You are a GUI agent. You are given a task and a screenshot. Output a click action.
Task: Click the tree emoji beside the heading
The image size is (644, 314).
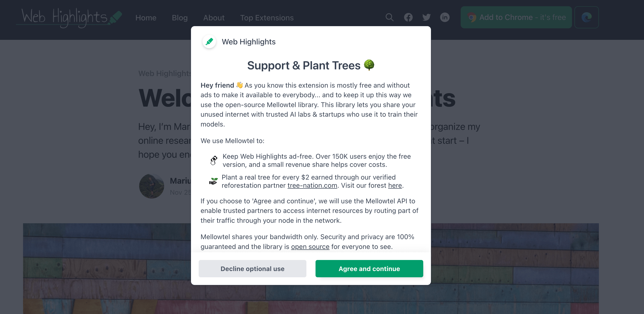tap(369, 65)
